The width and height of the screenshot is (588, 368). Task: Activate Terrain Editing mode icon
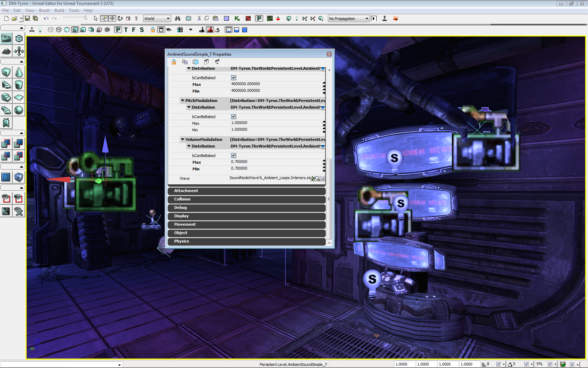[6, 51]
